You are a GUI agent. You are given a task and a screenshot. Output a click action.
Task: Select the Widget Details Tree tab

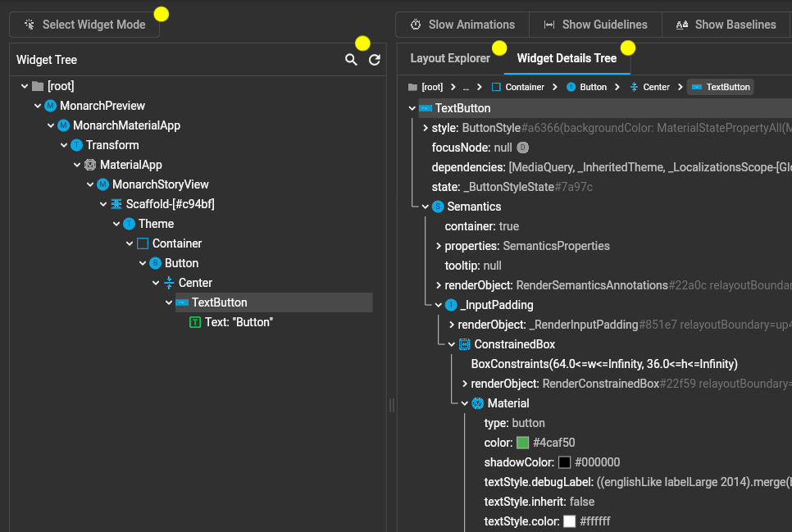click(567, 58)
